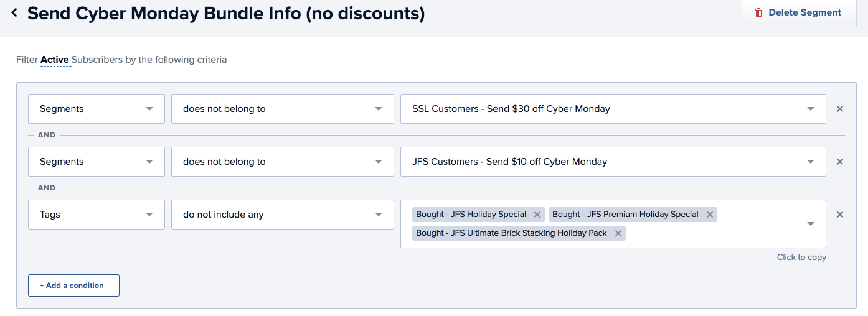868x316 pixels.
Task: Remove 'Bought - JFS Ultimate Brick Stacking Holiday Pack' tag
Action: coord(618,233)
